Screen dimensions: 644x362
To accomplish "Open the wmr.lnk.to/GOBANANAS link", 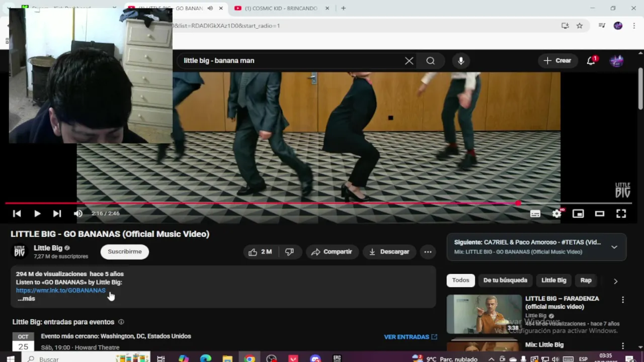I will click(61, 291).
